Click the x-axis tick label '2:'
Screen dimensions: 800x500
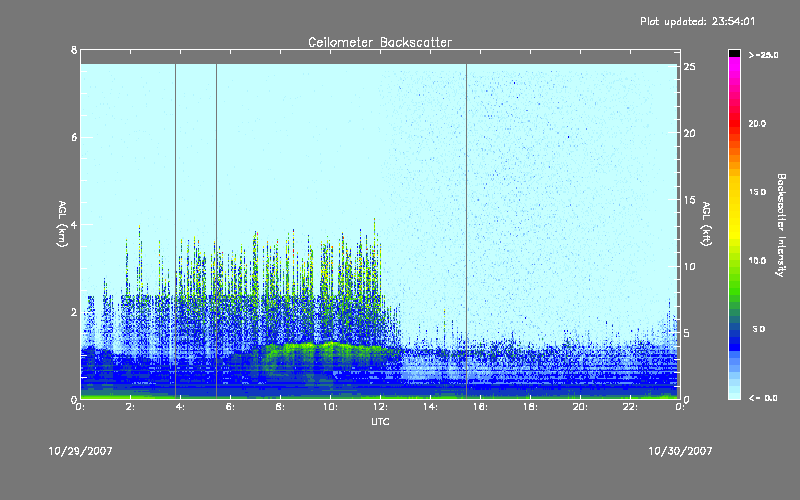(x=130, y=407)
